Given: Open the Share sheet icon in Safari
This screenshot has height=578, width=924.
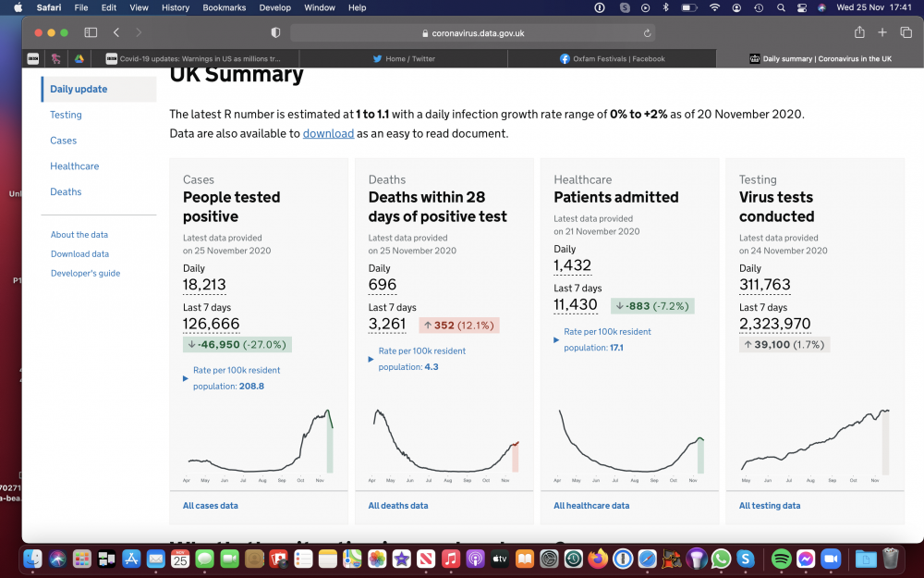Looking at the screenshot, I should click(x=859, y=31).
